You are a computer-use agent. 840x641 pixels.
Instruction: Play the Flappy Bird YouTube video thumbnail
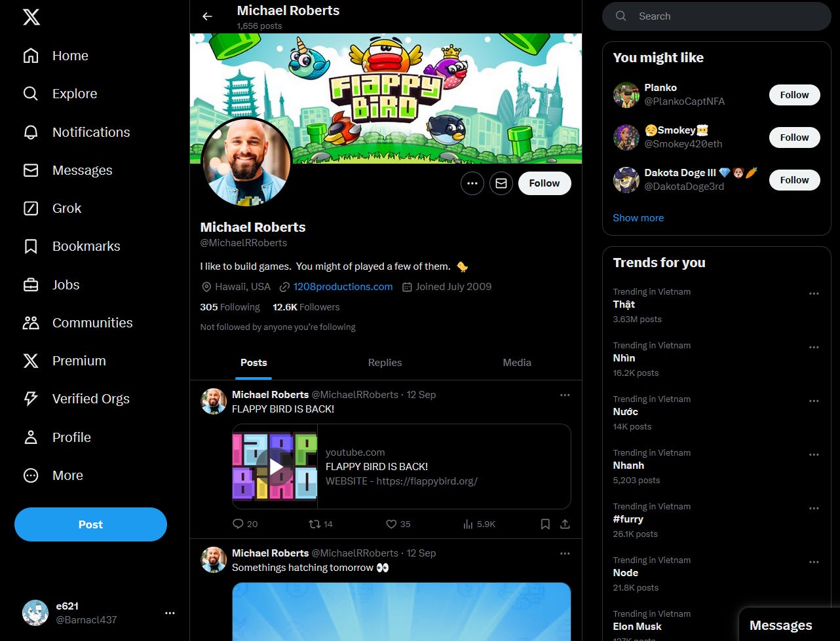click(275, 466)
